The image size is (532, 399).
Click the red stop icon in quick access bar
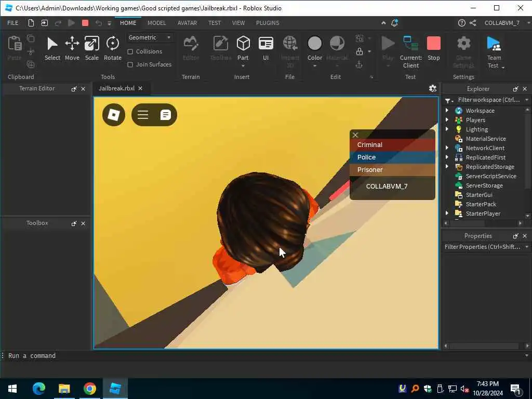(x=85, y=23)
